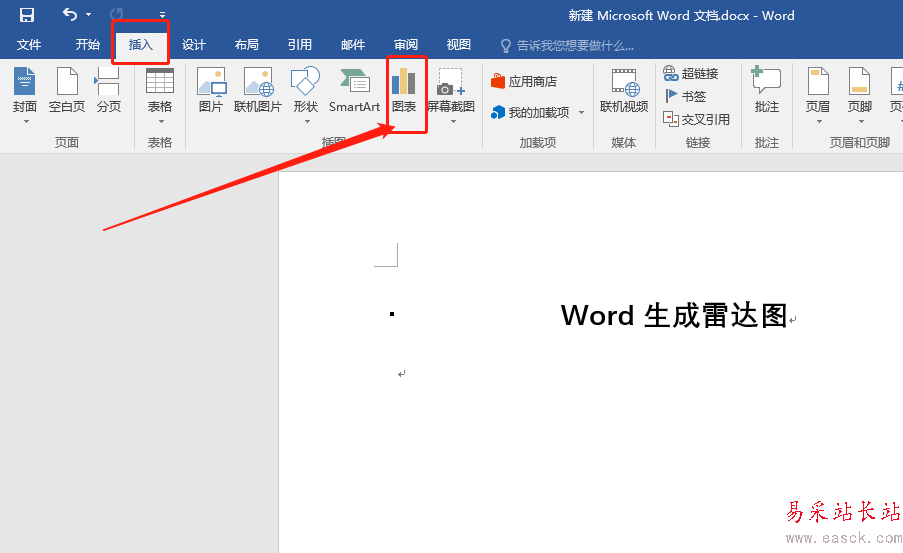Screen dimensions: 903x553
Task: Click the 形状 shapes icon
Action: pos(306,81)
